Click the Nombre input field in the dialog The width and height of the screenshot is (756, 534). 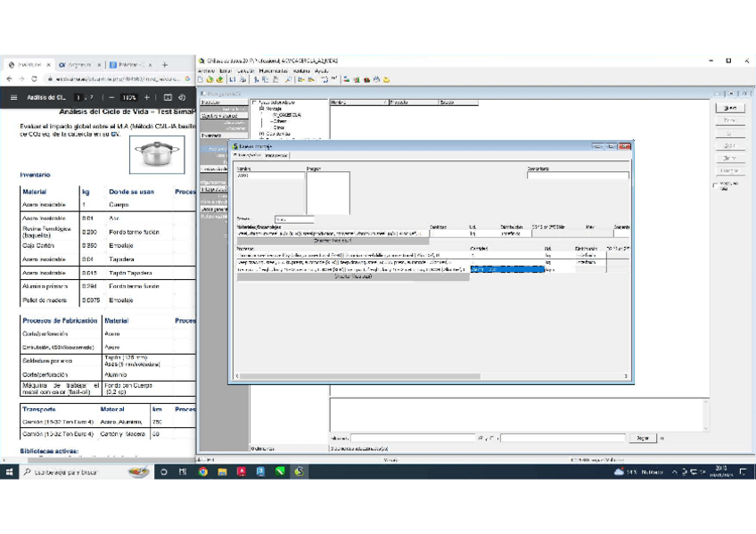pyautogui.click(x=269, y=176)
